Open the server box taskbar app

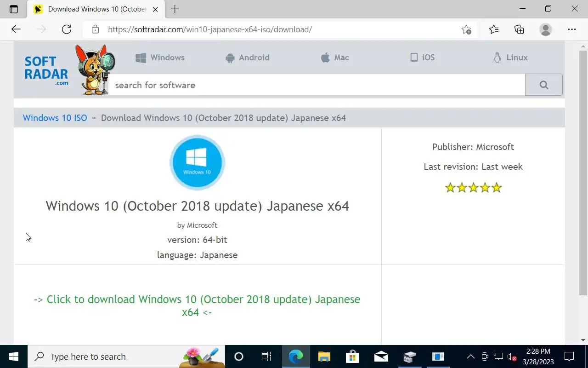pos(409,356)
